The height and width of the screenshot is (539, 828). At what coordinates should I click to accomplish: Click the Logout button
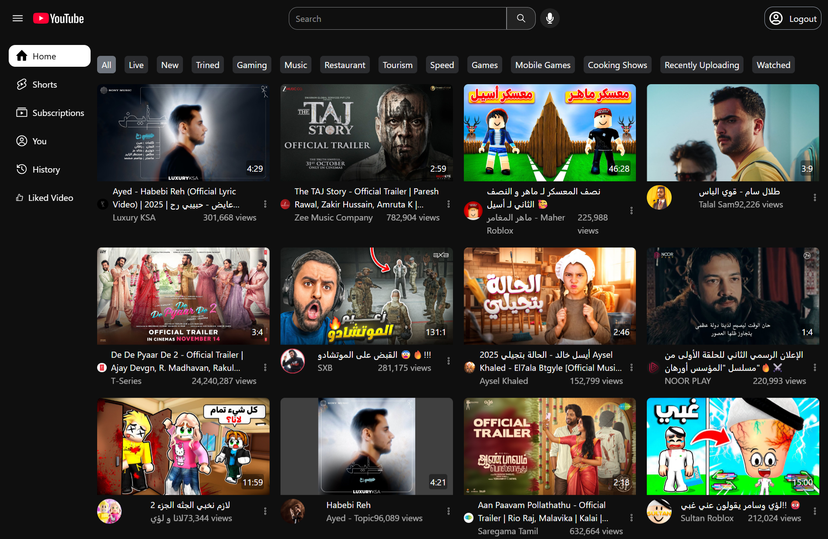(x=791, y=18)
